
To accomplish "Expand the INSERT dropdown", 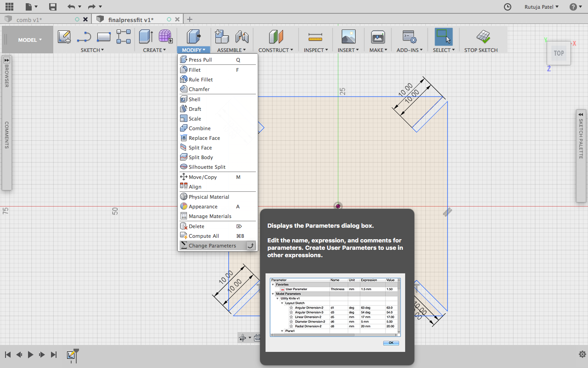I will tap(348, 50).
